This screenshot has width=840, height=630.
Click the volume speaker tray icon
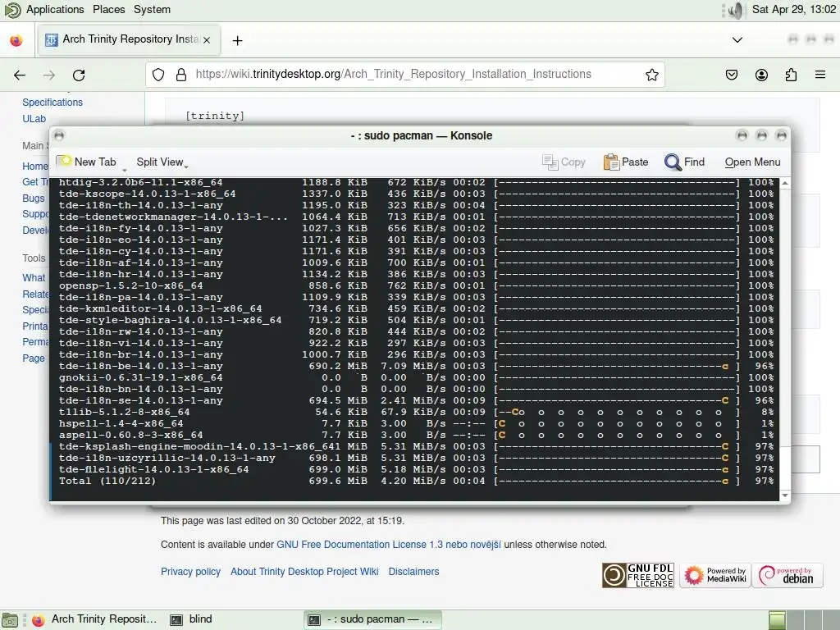(x=736, y=10)
